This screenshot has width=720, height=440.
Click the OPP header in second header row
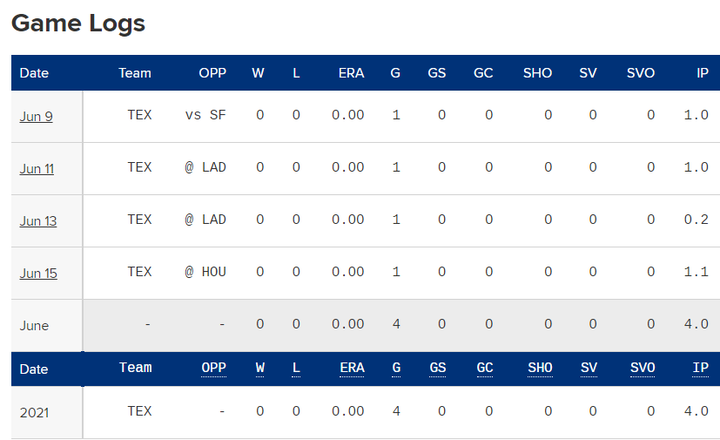pos(214,368)
